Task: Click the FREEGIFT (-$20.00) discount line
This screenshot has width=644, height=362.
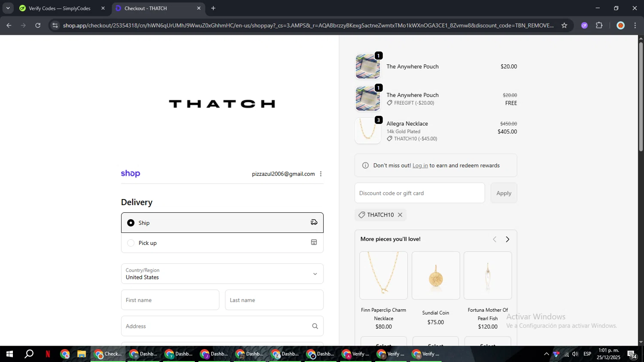Action: point(410,103)
